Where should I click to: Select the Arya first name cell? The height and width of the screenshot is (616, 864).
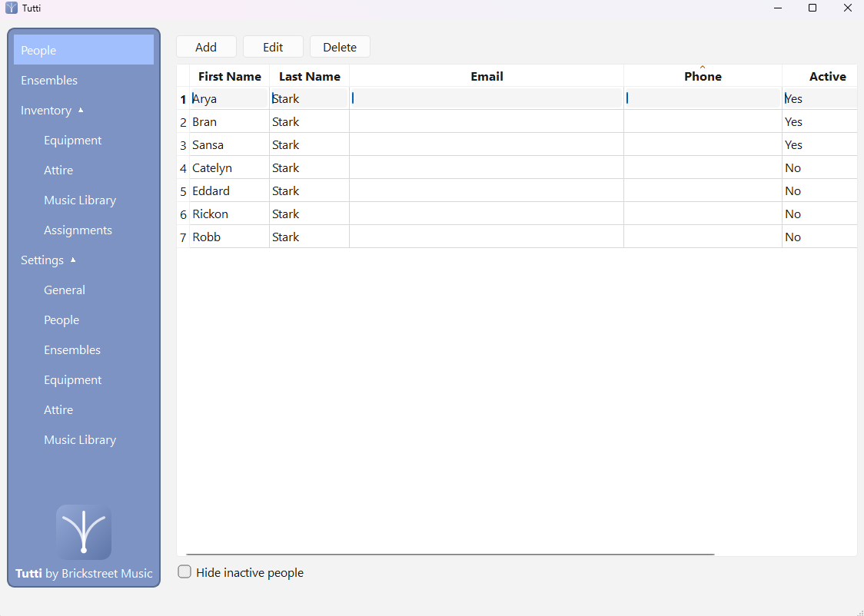(229, 98)
